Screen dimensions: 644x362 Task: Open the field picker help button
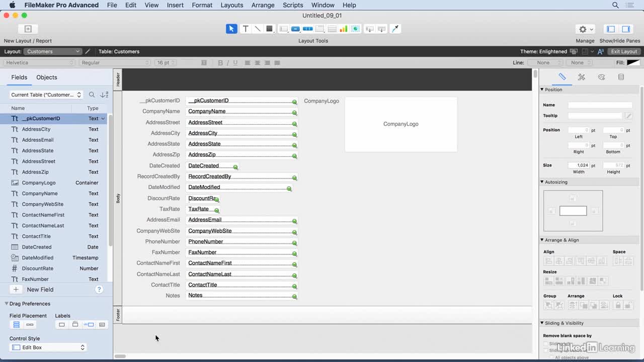(99, 290)
